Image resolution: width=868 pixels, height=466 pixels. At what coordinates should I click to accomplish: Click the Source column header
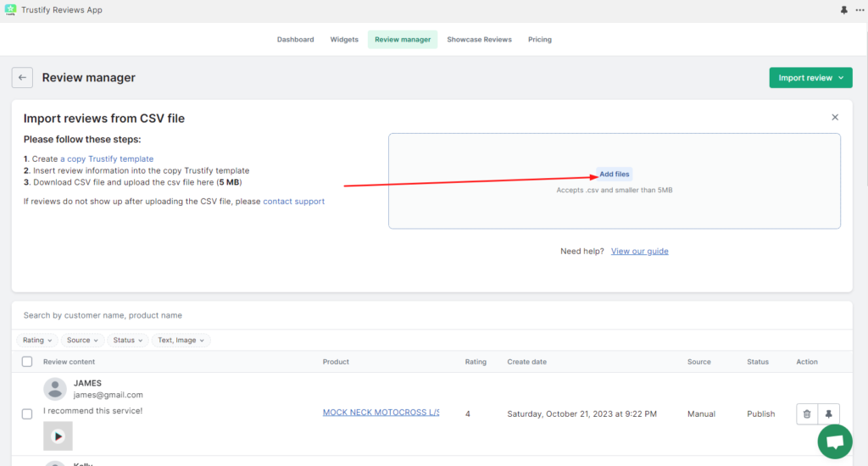(698, 362)
